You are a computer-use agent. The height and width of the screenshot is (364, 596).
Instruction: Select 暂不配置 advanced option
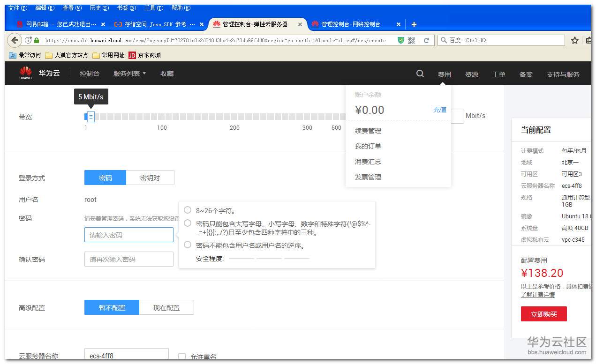112,307
